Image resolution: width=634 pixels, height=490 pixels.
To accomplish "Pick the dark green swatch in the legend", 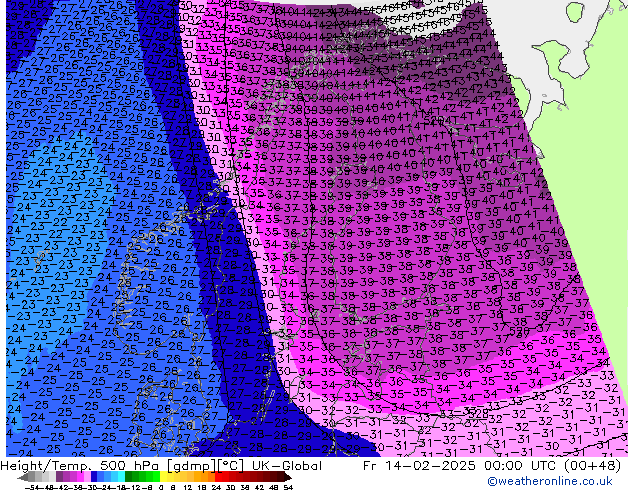I will (129, 478).
